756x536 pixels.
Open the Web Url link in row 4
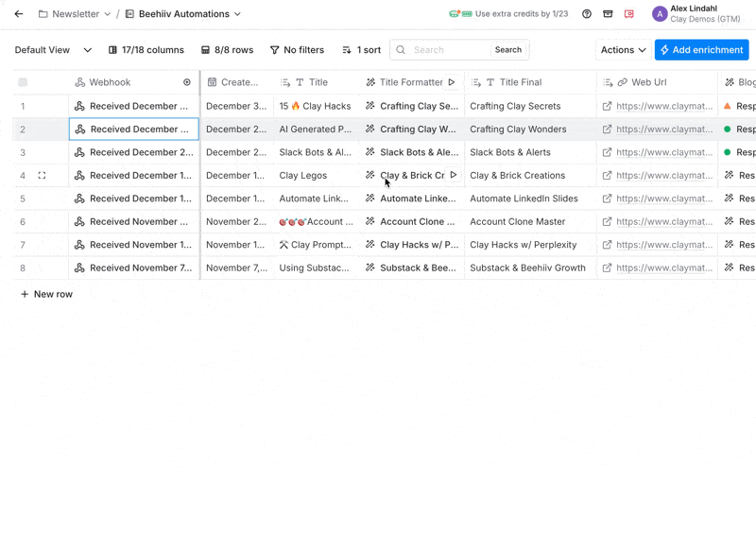pyautogui.click(x=664, y=176)
